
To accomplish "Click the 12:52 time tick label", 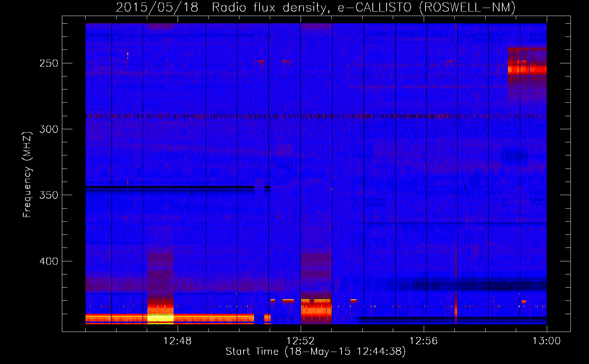I will [300, 341].
